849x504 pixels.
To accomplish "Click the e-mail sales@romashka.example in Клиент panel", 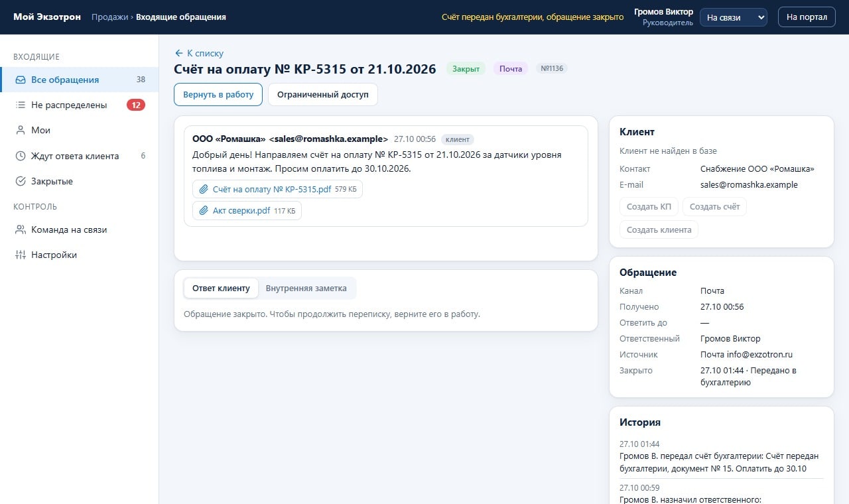I will pos(749,185).
